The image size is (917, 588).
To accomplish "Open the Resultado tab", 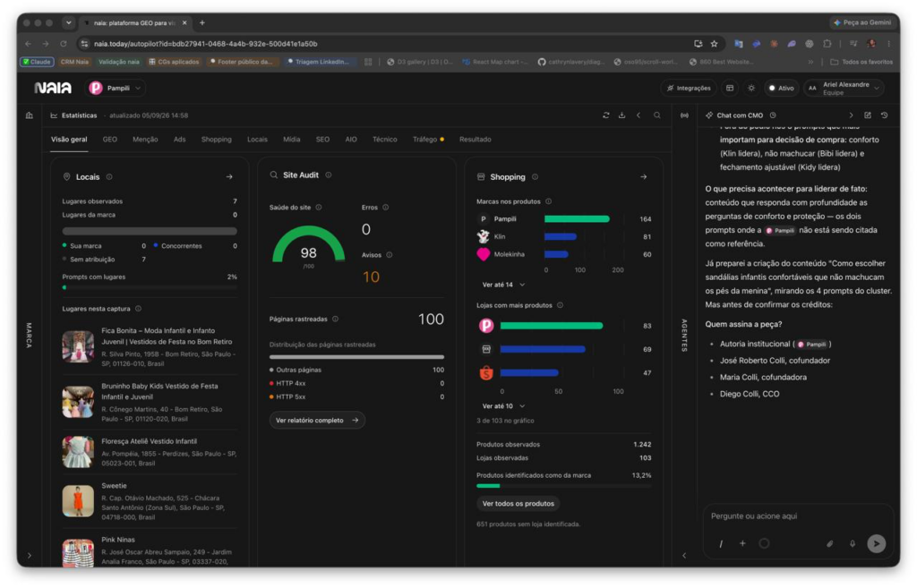I will (475, 139).
